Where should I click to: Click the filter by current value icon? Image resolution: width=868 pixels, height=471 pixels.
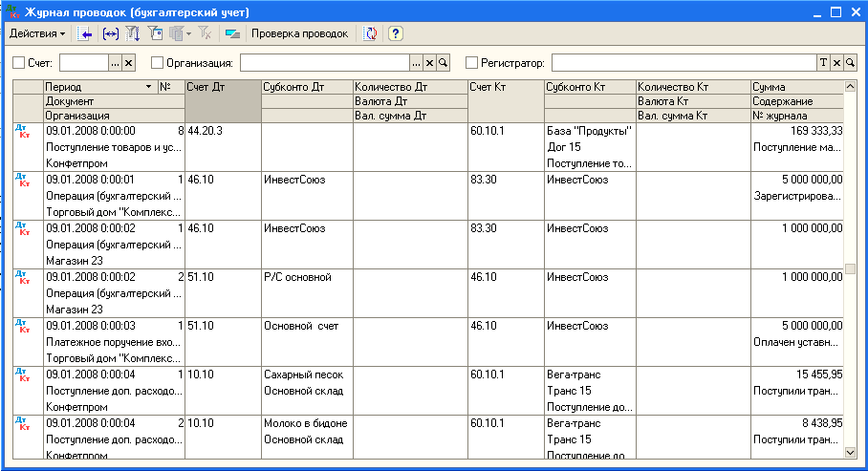[156, 33]
